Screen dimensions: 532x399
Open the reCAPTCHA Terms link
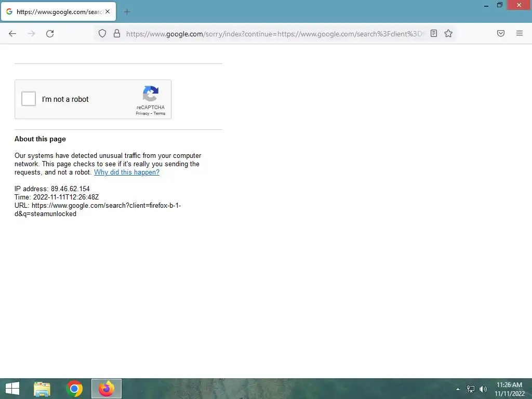click(x=159, y=113)
